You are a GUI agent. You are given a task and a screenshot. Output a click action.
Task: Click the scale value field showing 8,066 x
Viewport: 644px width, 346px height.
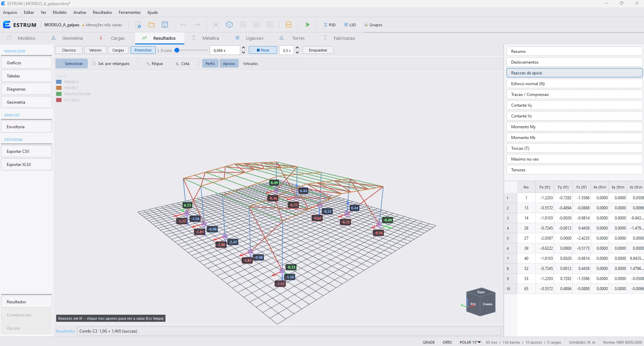coord(225,50)
